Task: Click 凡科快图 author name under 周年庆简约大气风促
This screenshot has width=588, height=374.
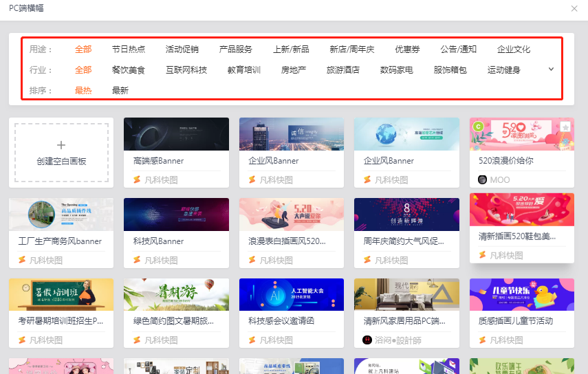Action: pyautogui.click(x=391, y=261)
